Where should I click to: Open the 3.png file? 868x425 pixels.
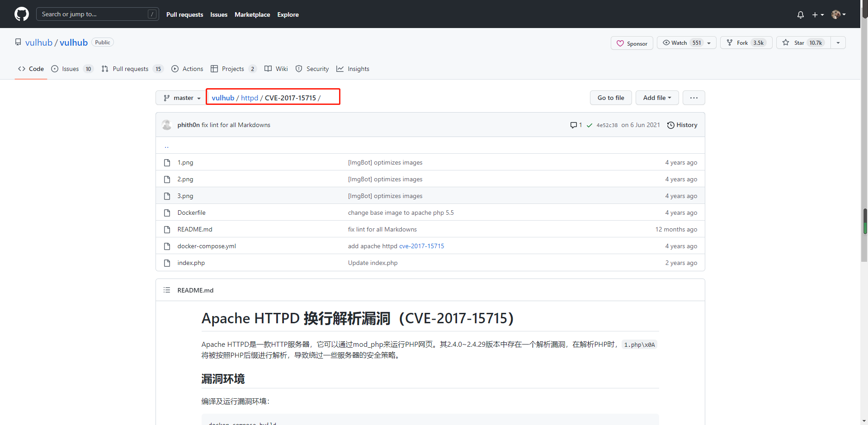click(x=185, y=196)
